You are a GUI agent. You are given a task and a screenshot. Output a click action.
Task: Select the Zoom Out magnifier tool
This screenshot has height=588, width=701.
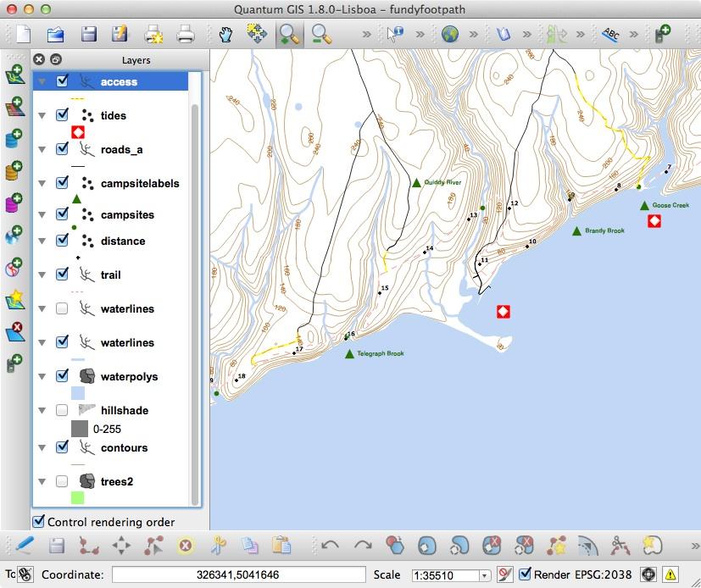click(x=320, y=35)
